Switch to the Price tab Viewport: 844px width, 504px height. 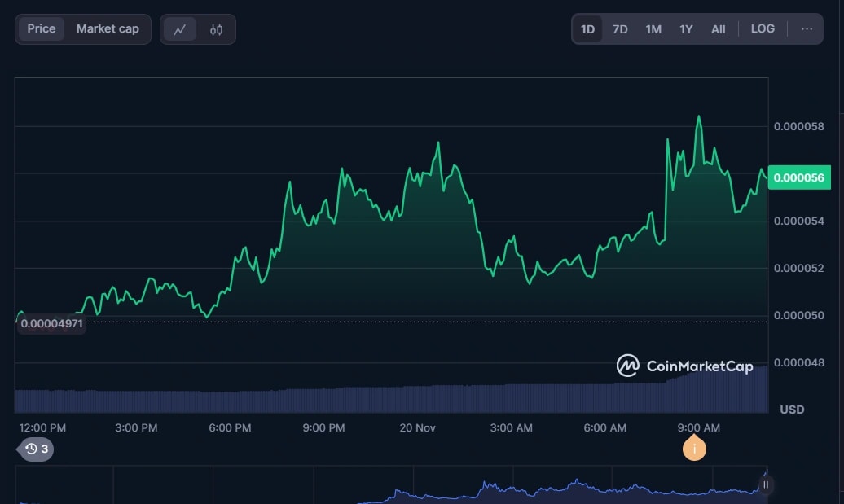[42, 28]
